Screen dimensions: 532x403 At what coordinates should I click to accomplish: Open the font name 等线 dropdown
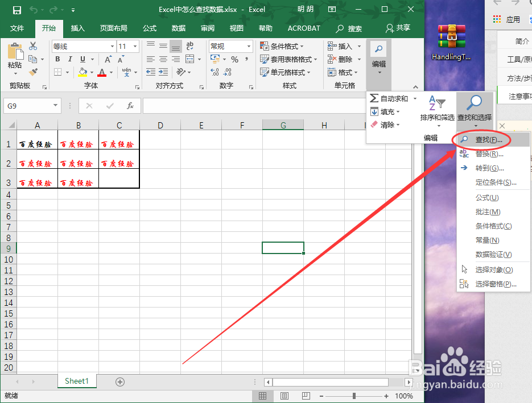[112, 47]
